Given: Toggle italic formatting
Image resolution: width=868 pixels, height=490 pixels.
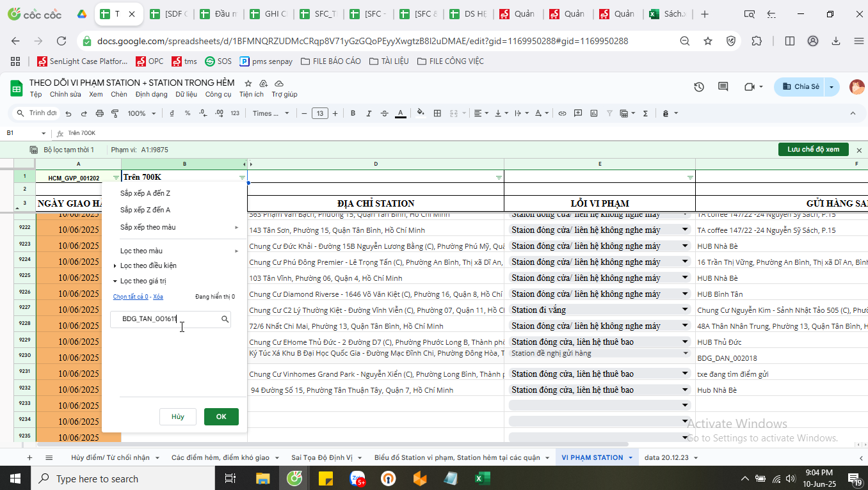Looking at the screenshot, I should [x=368, y=113].
